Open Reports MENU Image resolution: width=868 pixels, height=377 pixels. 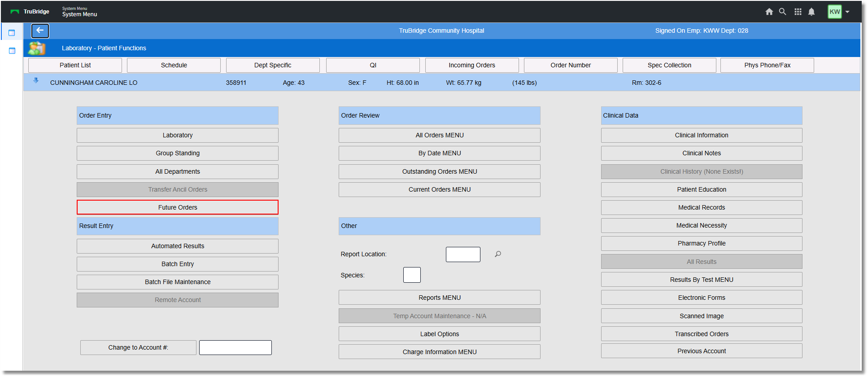(440, 298)
